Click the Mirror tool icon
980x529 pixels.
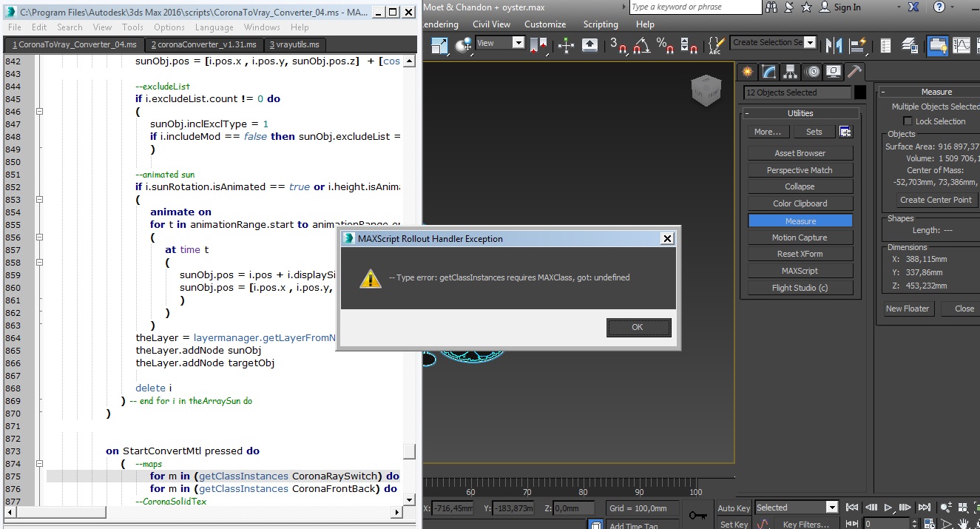(x=834, y=44)
